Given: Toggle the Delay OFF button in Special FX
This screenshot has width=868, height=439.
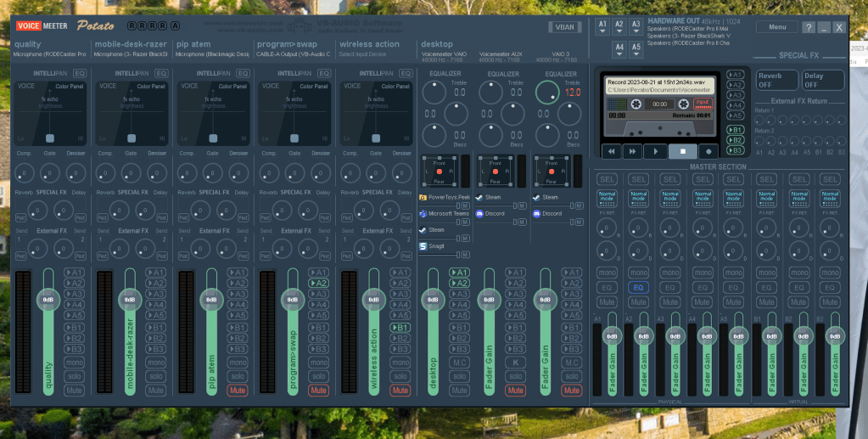Looking at the screenshot, I should click(824, 80).
